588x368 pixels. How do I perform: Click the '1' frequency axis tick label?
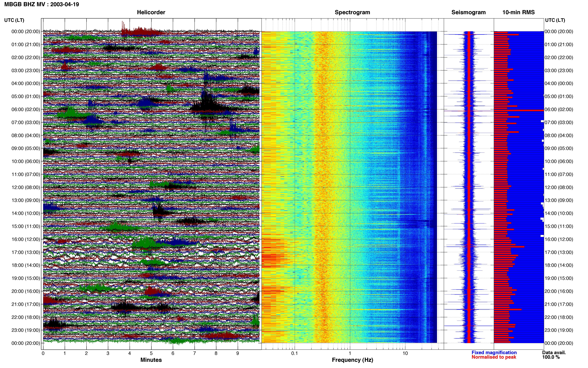point(350,353)
